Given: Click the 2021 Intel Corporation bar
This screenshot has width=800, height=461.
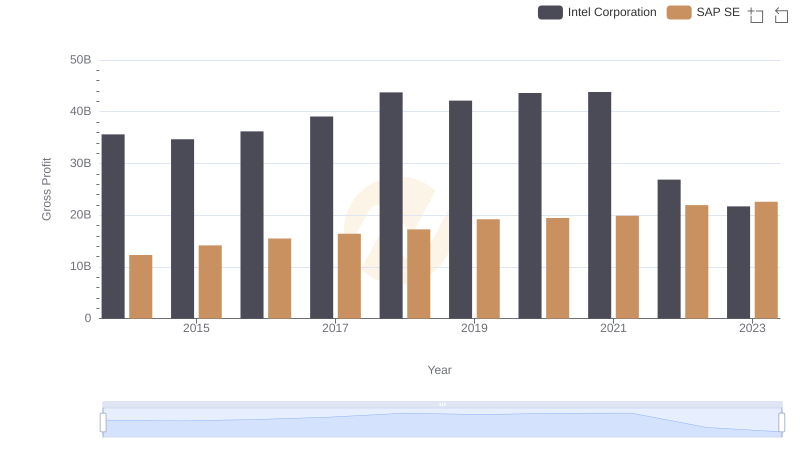Looking at the screenshot, I should 599,205.
